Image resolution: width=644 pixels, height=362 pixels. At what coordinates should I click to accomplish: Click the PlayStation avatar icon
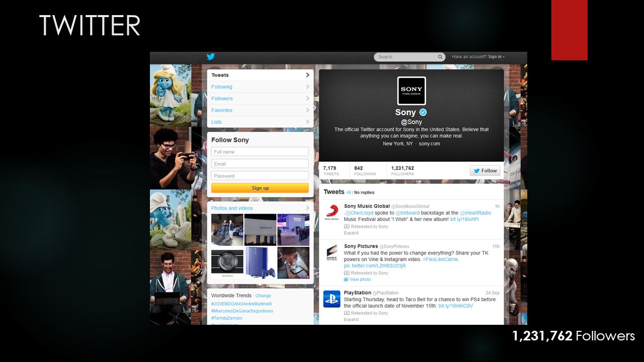pyautogui.click(x=332, y=299)
